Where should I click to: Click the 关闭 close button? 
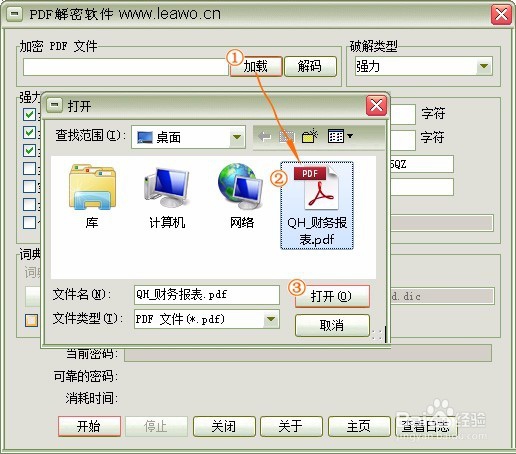click(224, 426)
